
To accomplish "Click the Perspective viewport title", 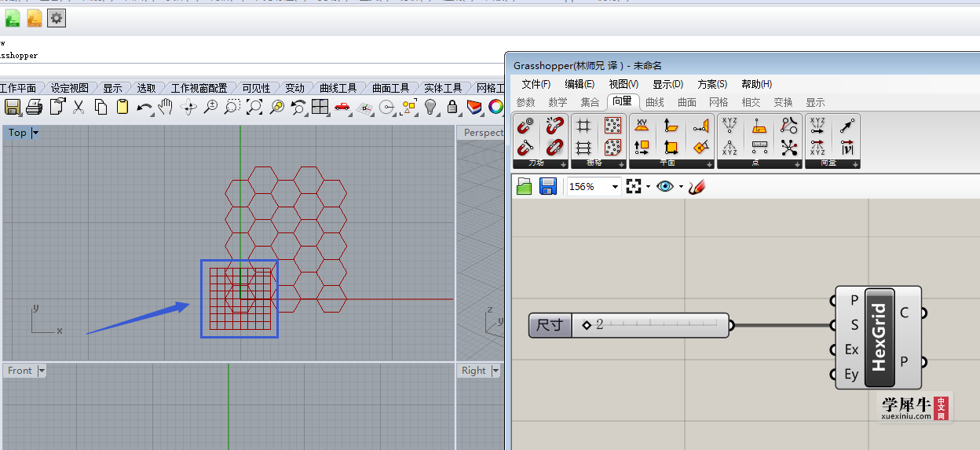I will click(483, 133).
